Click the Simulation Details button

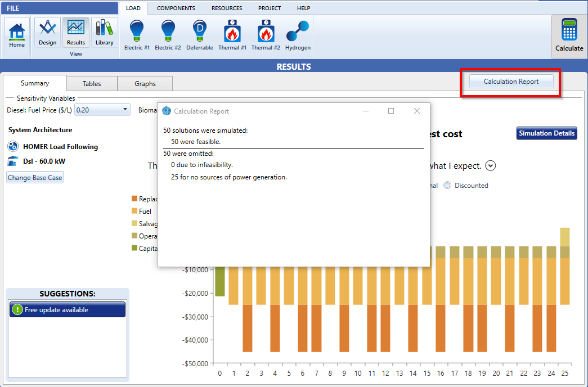tap(546, 133)
